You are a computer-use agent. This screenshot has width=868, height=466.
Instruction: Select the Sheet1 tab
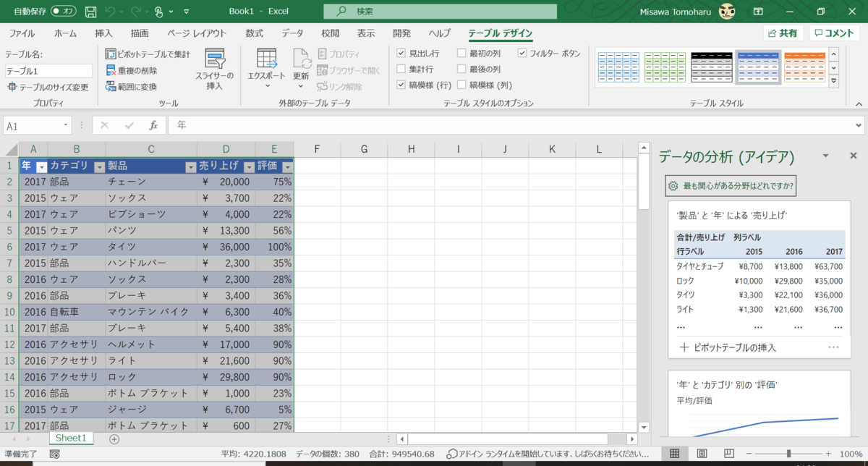tap(71, 438)
